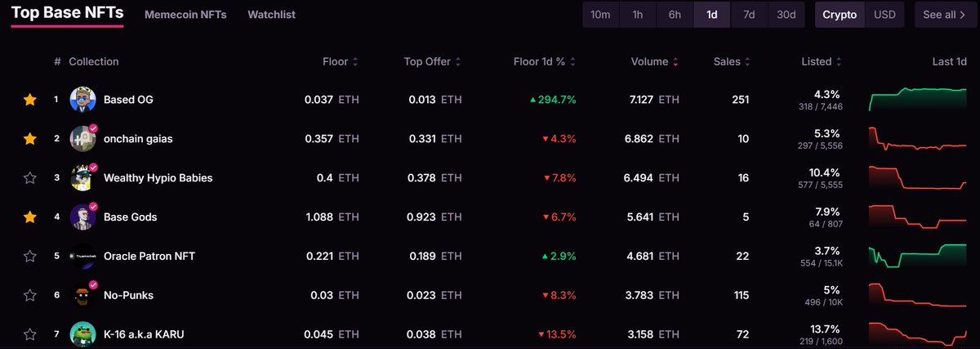
Task: Click the See all button
Action: click(944, 15)
